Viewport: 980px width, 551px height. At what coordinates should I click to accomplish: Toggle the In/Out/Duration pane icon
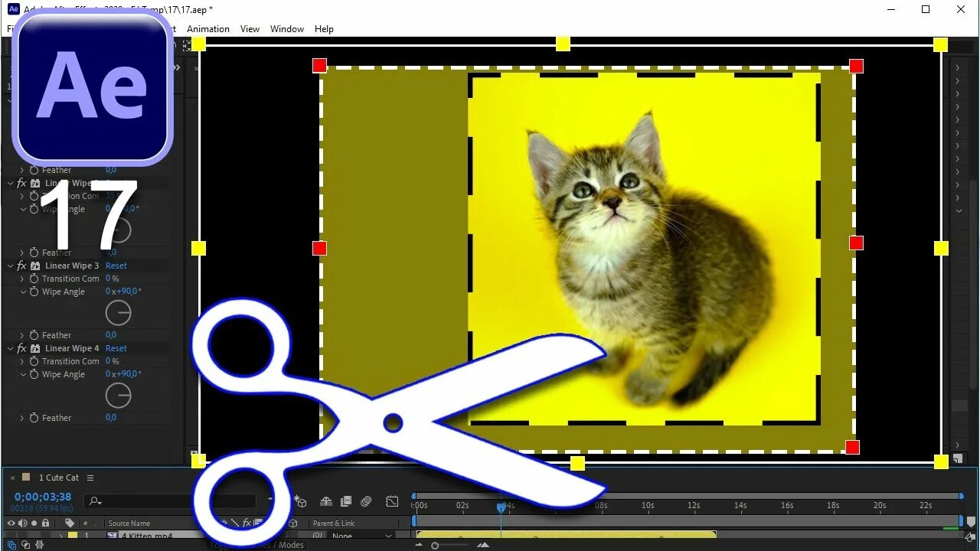38,545
